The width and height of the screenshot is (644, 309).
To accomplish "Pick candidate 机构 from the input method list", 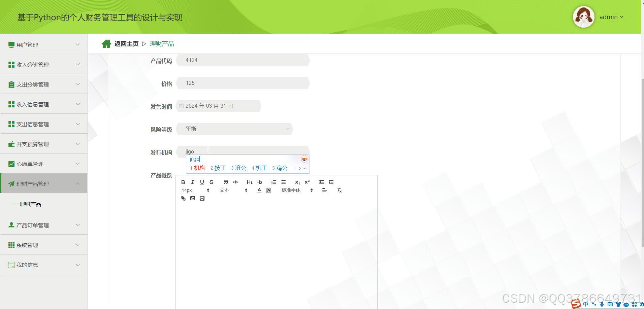I will pyautogui.click(x=199, y=168).
